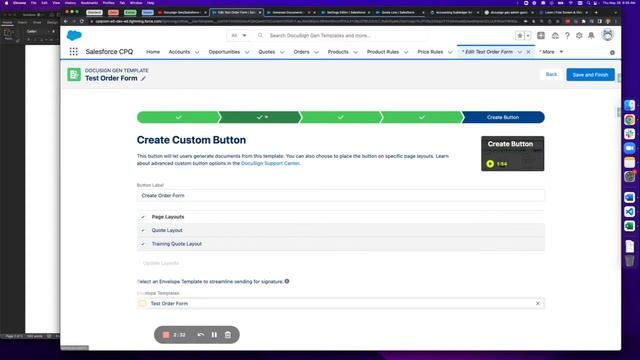Expand the Accounts tab dropdown chevron
The height and width of the screenshot is (360, 640).
click(x=197, y=52)
